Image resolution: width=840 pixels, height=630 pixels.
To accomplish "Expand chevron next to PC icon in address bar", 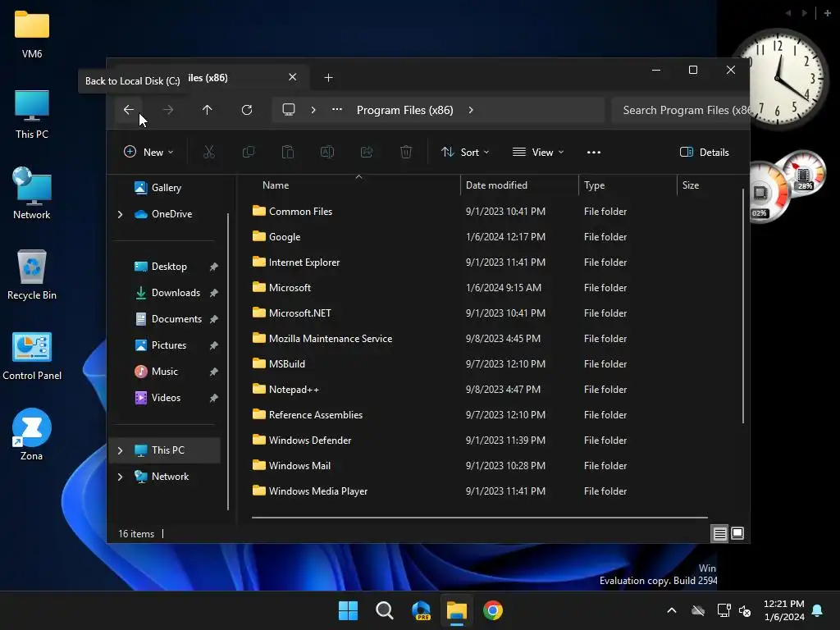I will [x=313, y=110].
